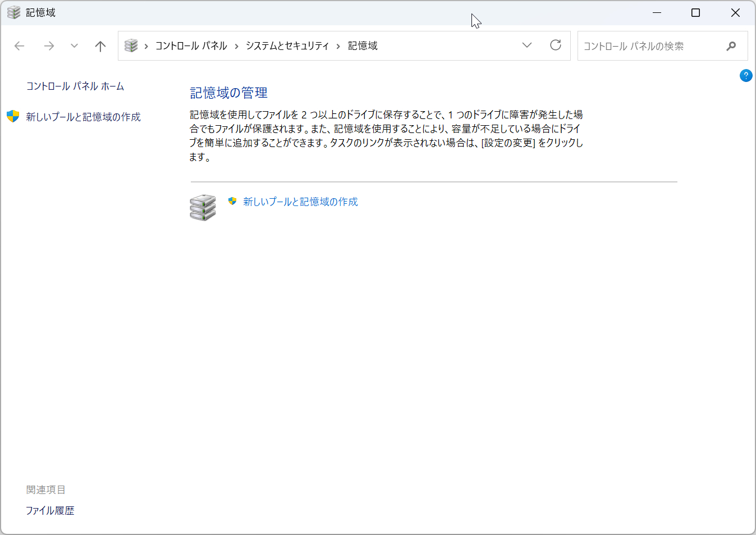Expand chevron after コントロール パネル breadcrumb
The image size is (756, 535).
point(236,46)
